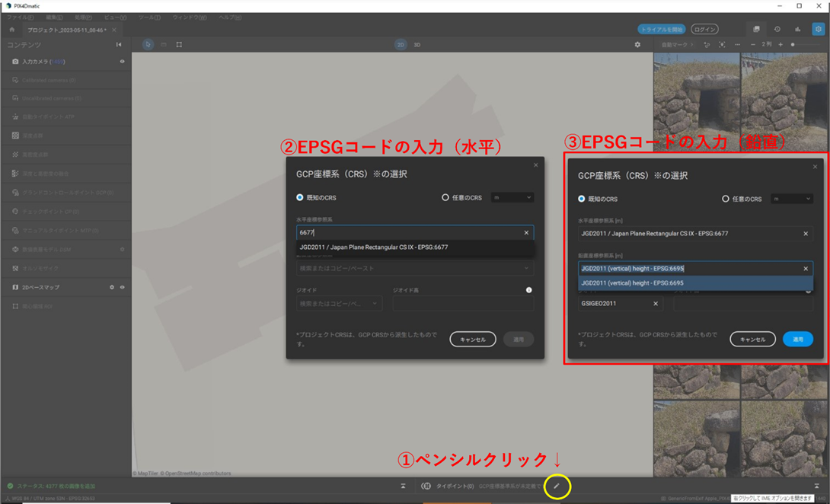The width and height of the screenshot is (830, 504).
Task: Select 入力カメラ in the contents list
Action: (43, 62)
